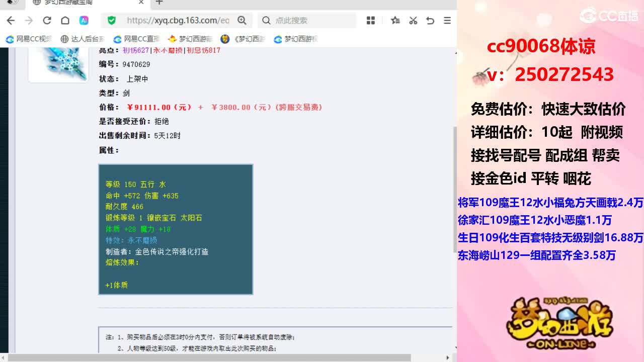Click the cc90068体谅 overlay text
The width and height of the screenshot is (644, 362).
[541, 46]
